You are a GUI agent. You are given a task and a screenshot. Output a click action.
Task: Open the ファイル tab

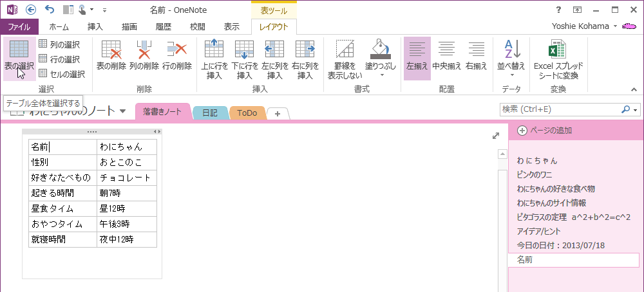click(x=19, y=27)
